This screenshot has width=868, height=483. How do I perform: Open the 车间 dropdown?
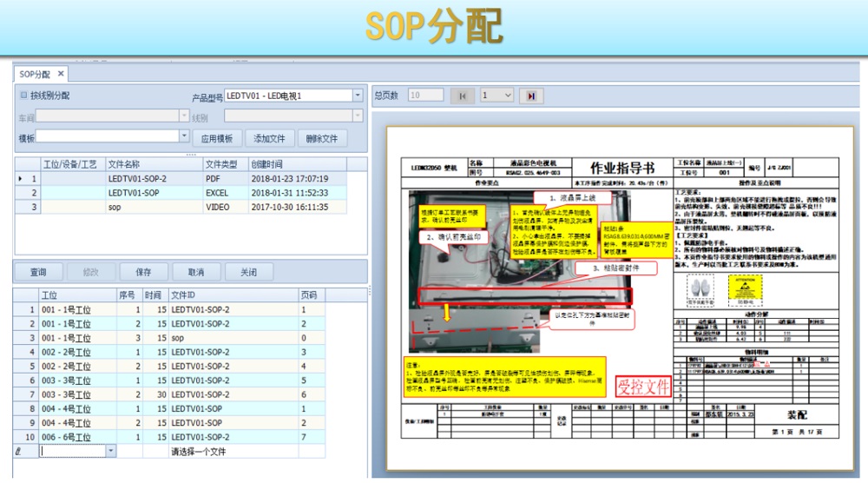point(184,116)
